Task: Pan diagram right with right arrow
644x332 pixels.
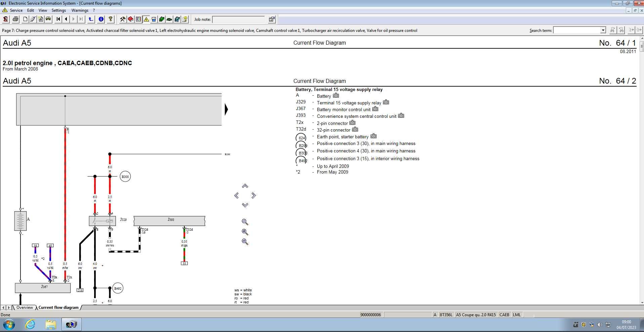Action: coord(254,195)
